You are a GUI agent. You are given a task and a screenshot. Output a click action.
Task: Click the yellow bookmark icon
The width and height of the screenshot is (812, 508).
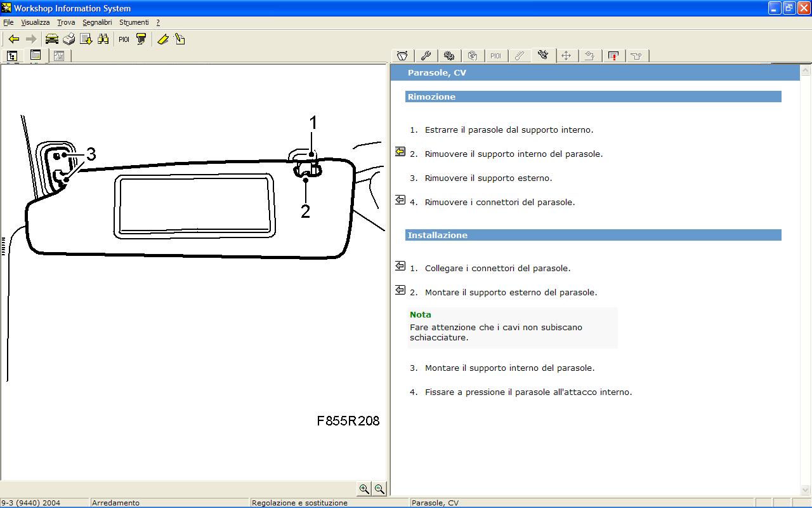click(x=163, y=39)
